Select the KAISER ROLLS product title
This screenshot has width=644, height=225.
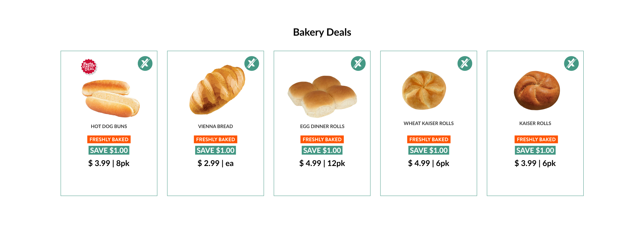535,123
